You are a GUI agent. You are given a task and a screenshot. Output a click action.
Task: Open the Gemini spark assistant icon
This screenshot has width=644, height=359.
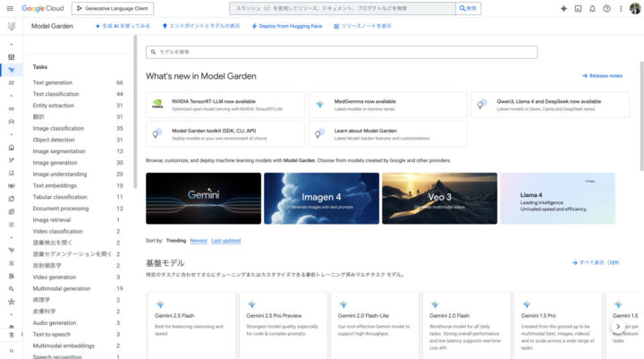click(x=563, y=8)
